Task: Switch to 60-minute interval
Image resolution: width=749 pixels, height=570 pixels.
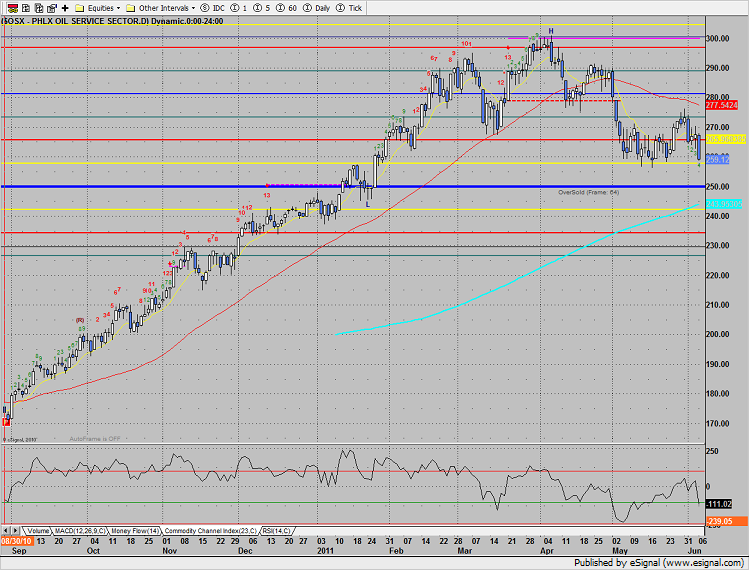Action: pyautogui.click(x=287, y=8)
